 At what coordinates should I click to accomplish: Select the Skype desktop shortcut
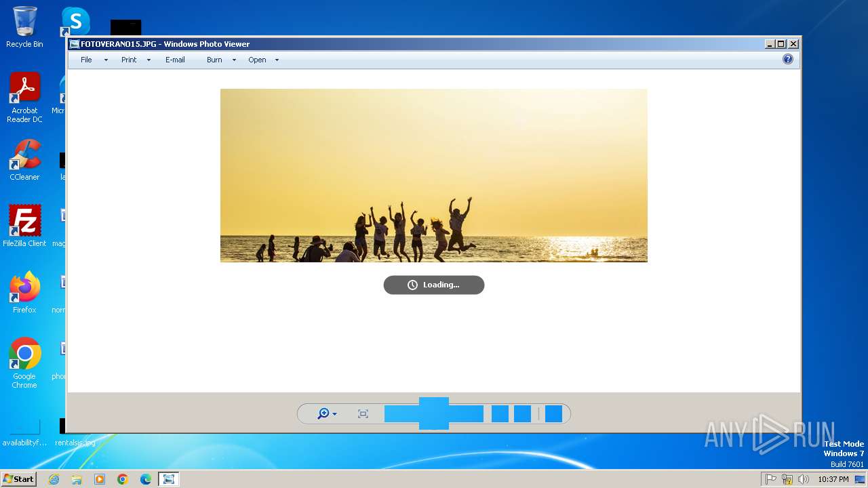pos(75,22)
